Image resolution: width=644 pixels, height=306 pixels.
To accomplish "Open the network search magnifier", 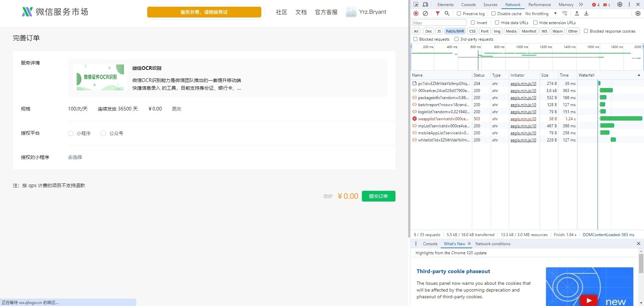I will click(x=447, y=13).
